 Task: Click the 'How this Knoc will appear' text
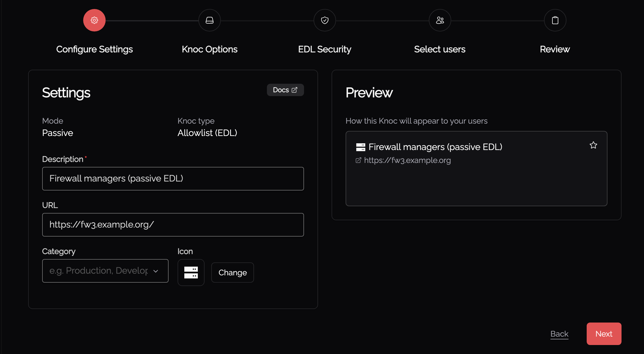[416, 121]
